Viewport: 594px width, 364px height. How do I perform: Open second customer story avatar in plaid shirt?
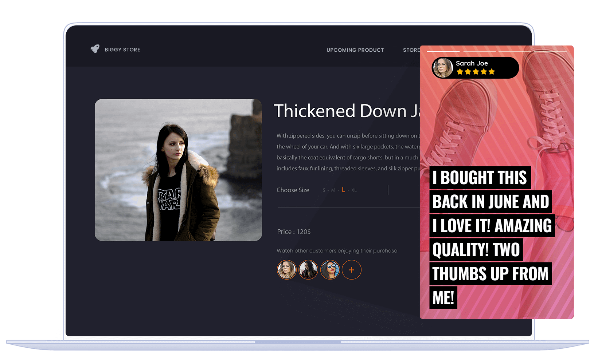(308, 270)
